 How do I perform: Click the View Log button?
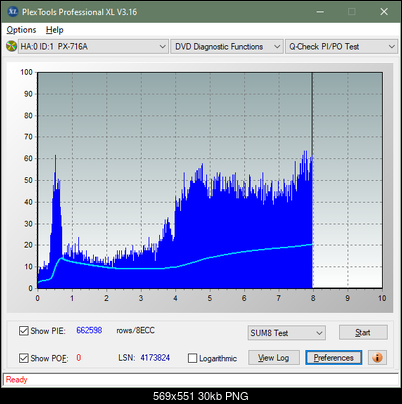pos(274,358)
